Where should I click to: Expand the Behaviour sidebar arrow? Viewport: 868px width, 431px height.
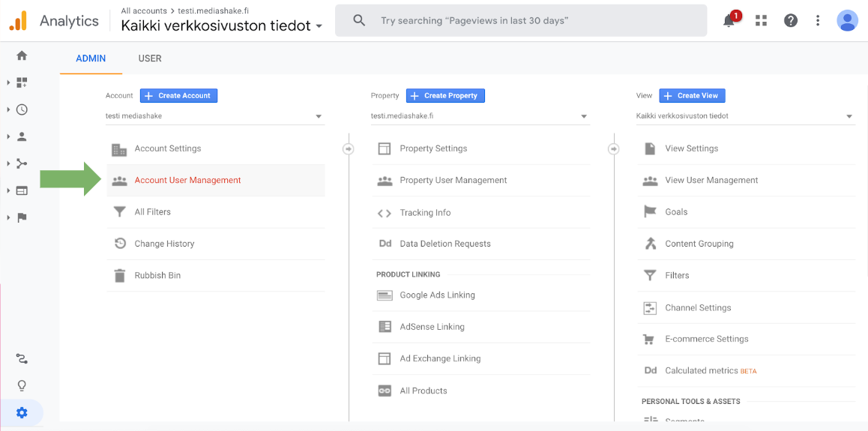coord(8,190)
